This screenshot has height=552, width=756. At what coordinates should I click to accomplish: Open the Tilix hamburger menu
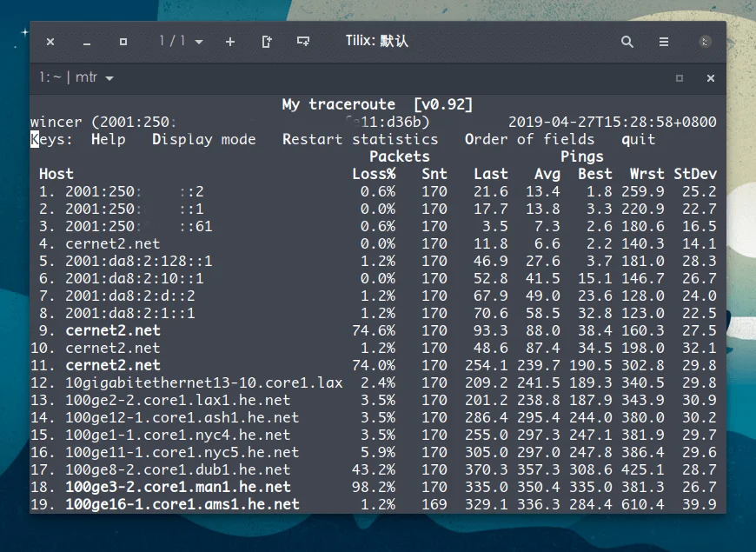click(x=663, y=41)
